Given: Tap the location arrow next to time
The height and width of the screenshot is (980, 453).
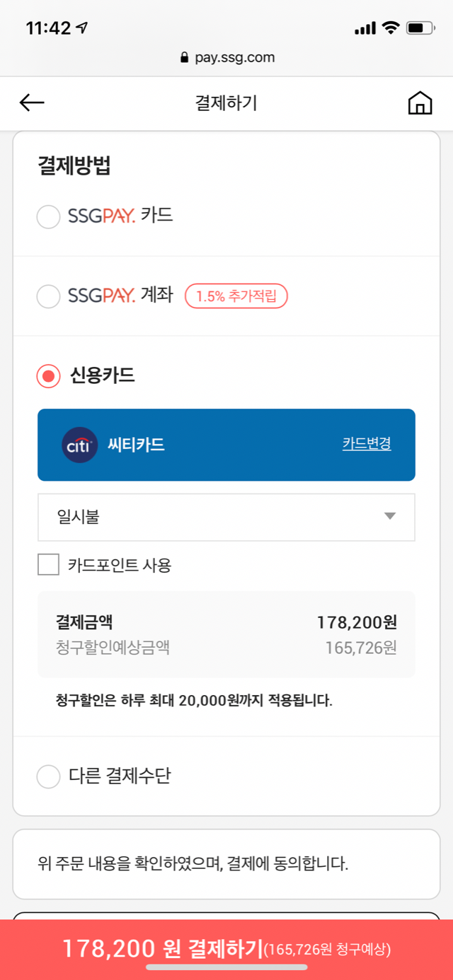Looking at the screenshot, I should (82, 28).
